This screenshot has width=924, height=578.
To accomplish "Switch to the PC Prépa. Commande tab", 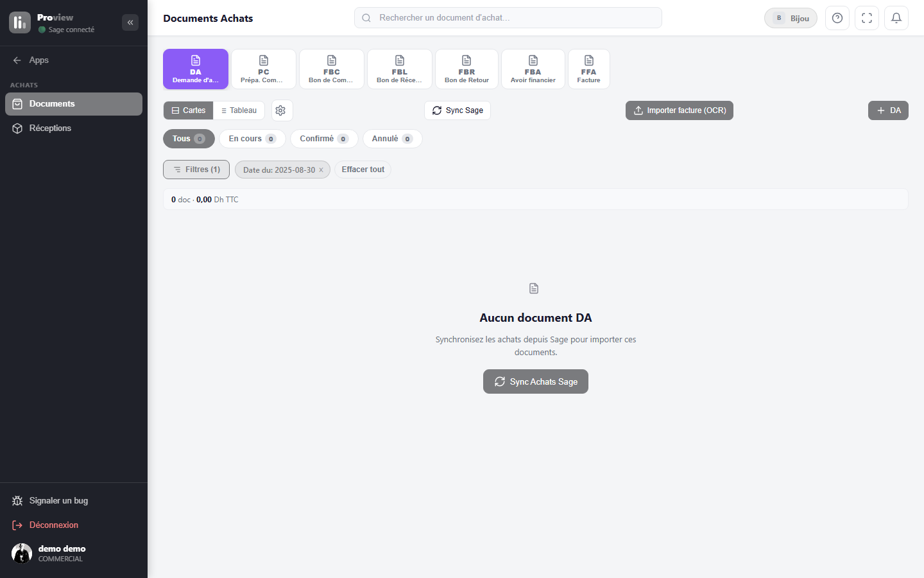I will (x=264, y=69).
